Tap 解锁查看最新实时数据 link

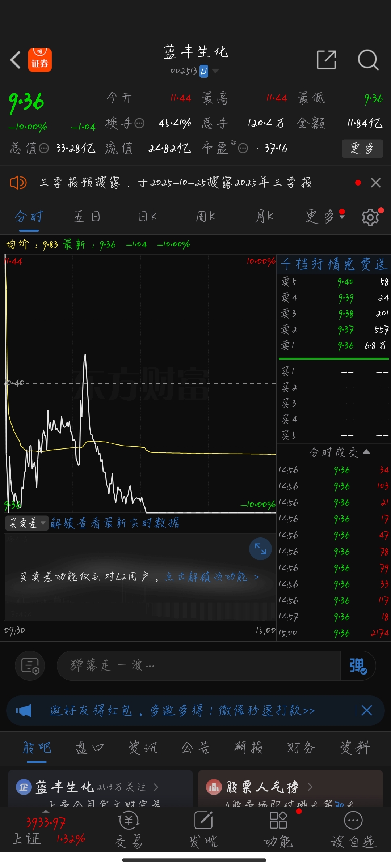pos(115,523)
